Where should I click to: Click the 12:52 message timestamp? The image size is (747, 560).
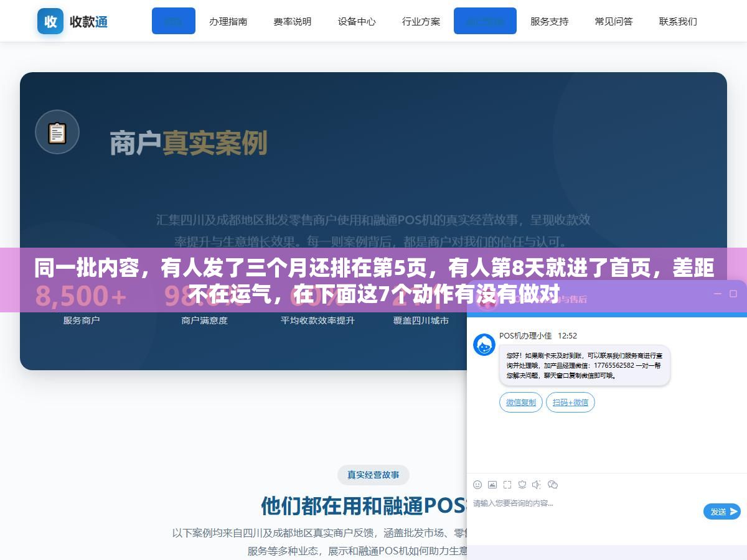[567, 335]
